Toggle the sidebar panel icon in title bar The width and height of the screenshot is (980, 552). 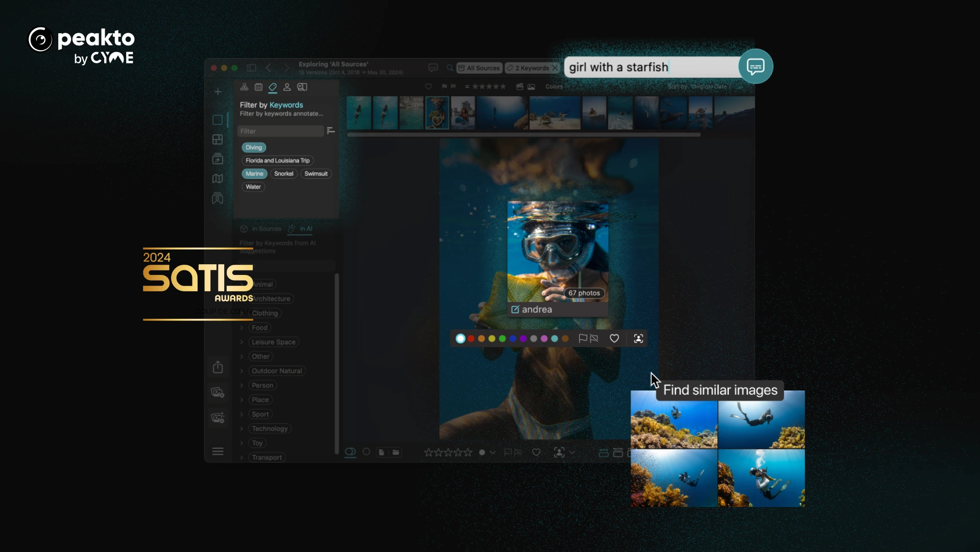point(251,67)
